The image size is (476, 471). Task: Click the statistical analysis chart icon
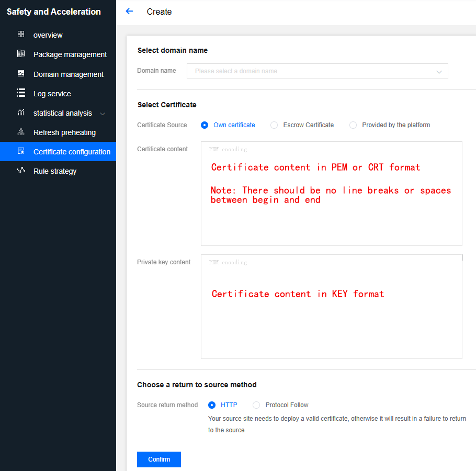click(20, 112)
